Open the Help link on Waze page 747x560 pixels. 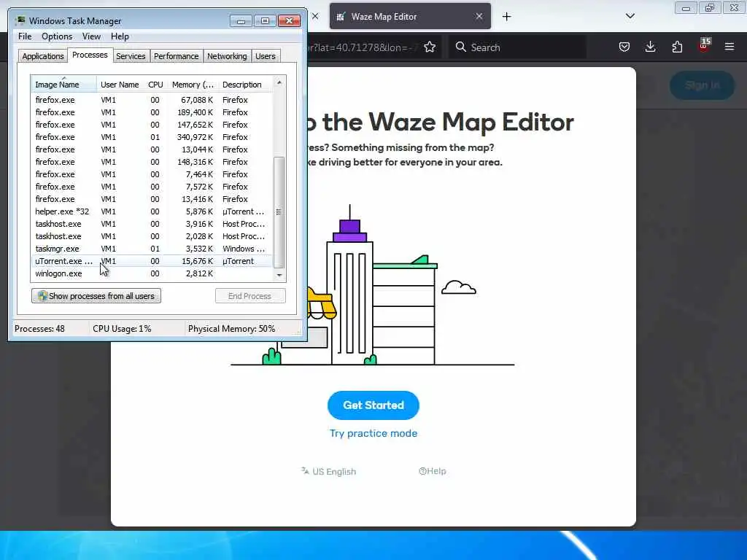click(x=433, y=471)
